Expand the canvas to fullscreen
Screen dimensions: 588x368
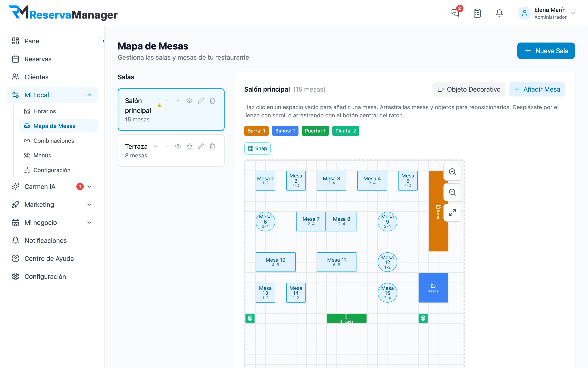452,212
